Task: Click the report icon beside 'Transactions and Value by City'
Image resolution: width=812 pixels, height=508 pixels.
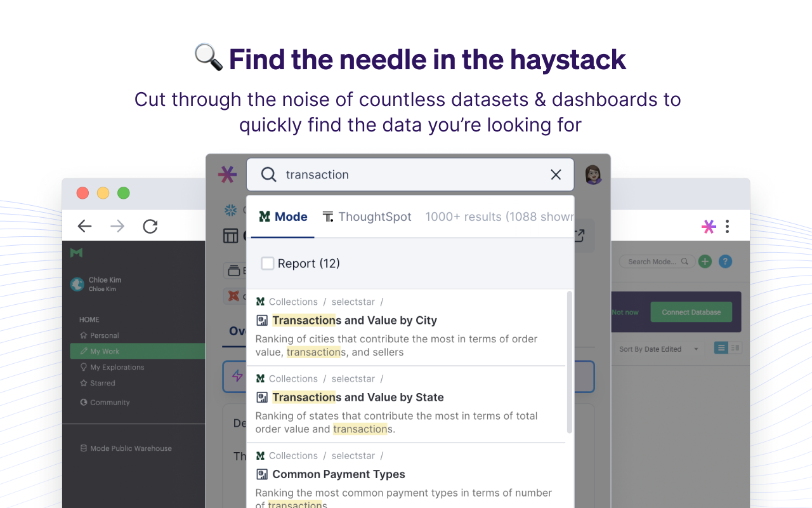Action: (x=262, y=321)
